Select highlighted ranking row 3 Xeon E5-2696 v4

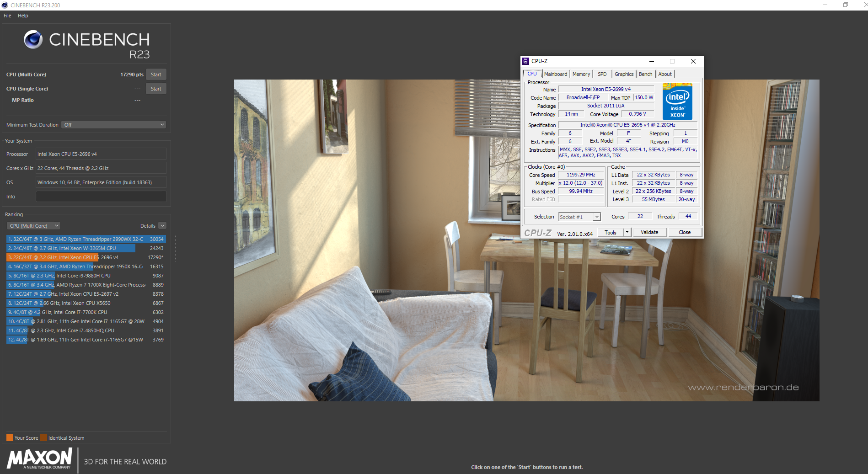(x=86, y=257)
